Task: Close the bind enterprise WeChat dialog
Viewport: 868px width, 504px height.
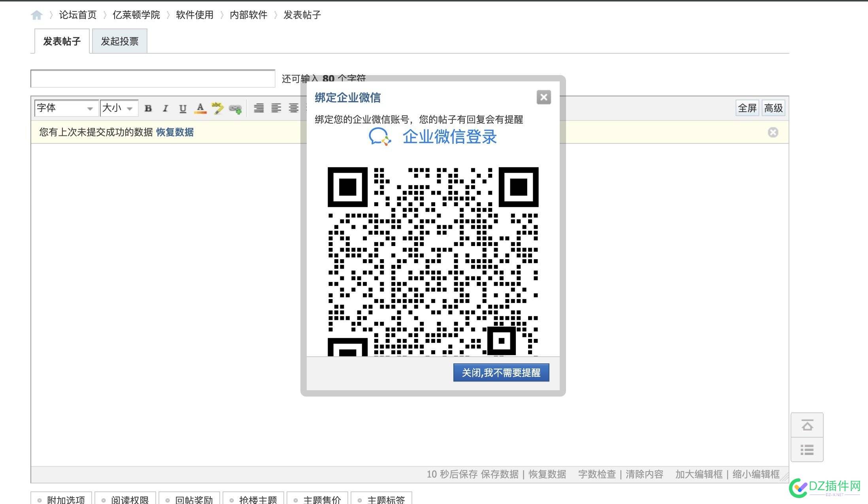Action: pos(544,97)
